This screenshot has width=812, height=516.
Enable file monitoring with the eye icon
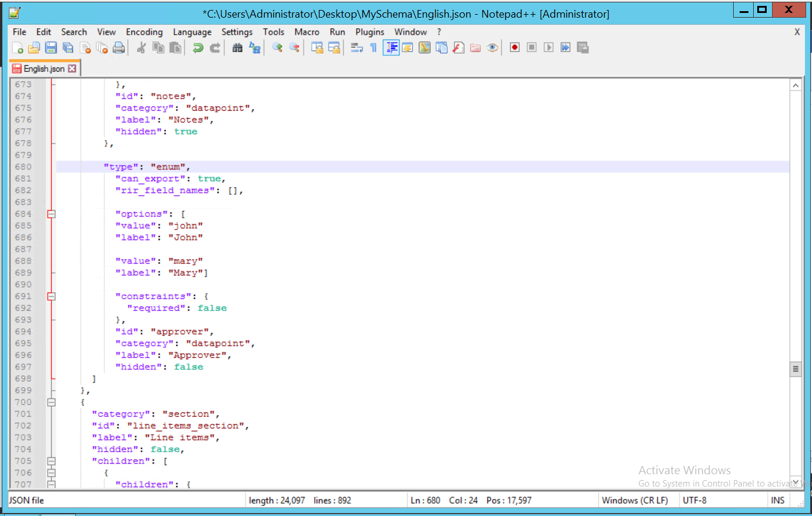(492, 48)
